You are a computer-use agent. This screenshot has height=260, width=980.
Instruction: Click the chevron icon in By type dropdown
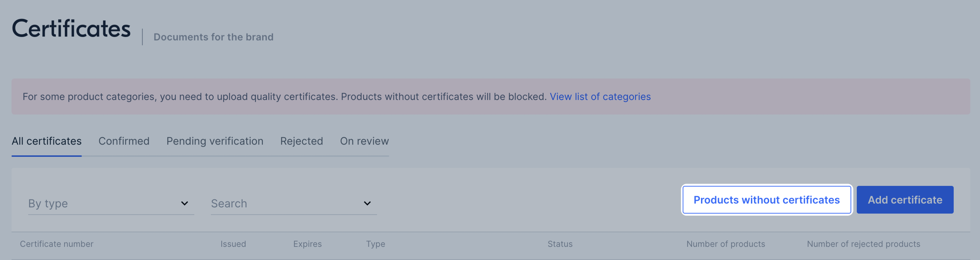click(185, 203)
